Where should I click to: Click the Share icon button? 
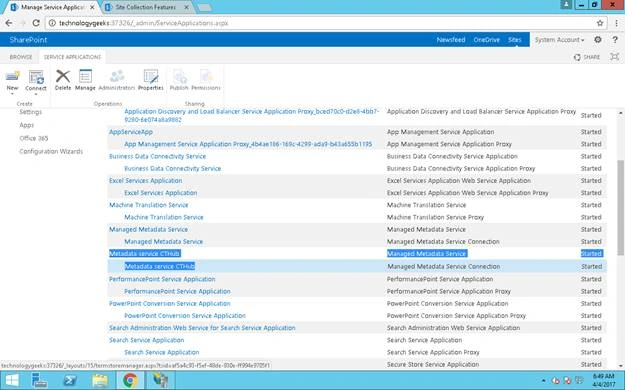point(586,57)
